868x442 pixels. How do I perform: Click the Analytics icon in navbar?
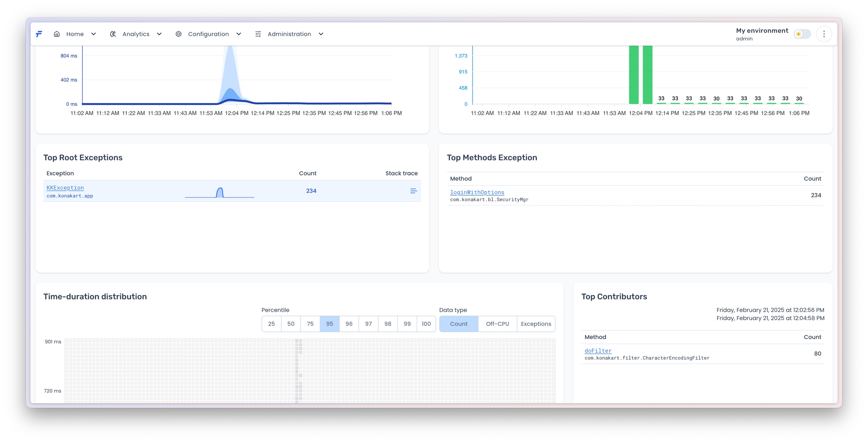click(113, 34)
